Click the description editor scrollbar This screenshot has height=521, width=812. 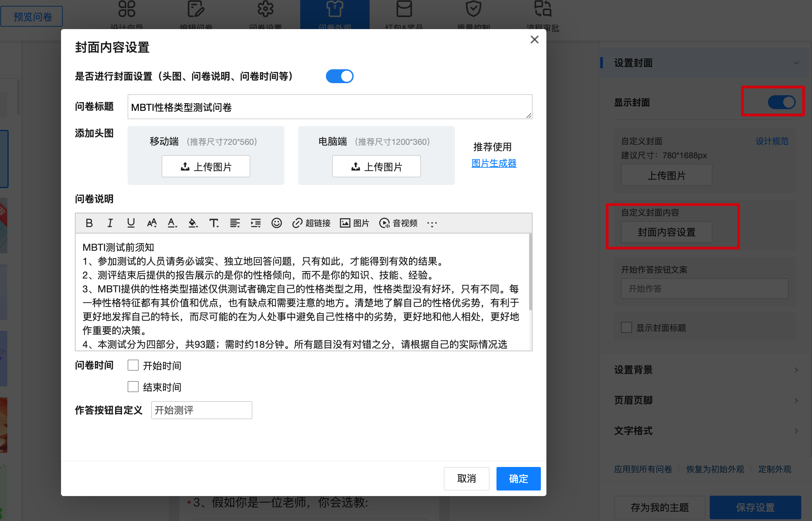(530, 272)
